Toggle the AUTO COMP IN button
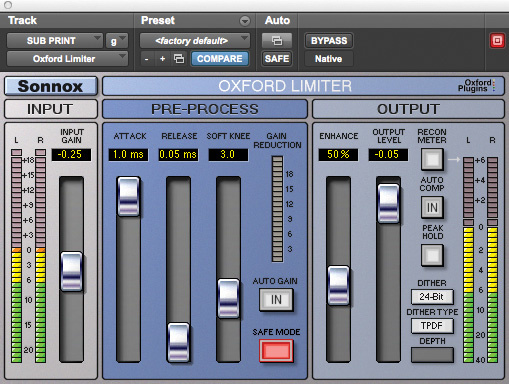This screenshot has height=384, width=509. pos(432,207)
